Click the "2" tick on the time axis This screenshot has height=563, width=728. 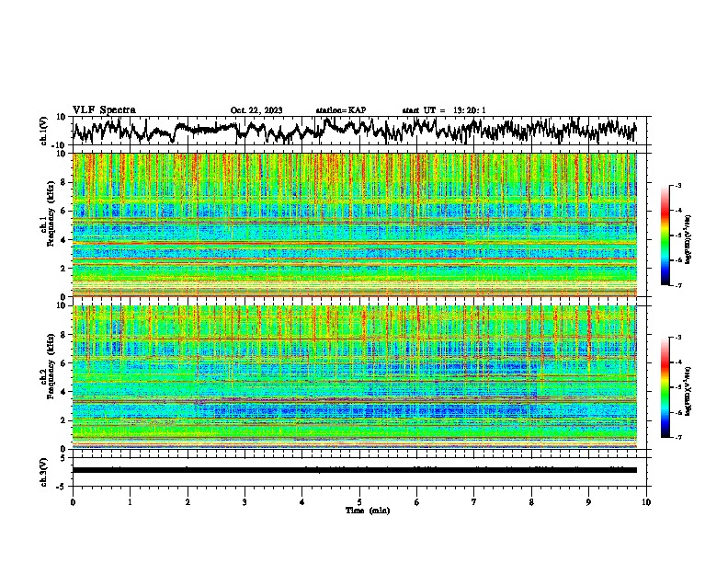(x=188, y=502)
